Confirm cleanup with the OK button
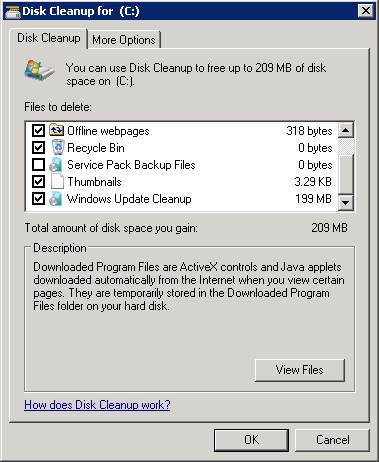Screen dimensions: 379x462 pyautogui.click(x=251, y=440)
